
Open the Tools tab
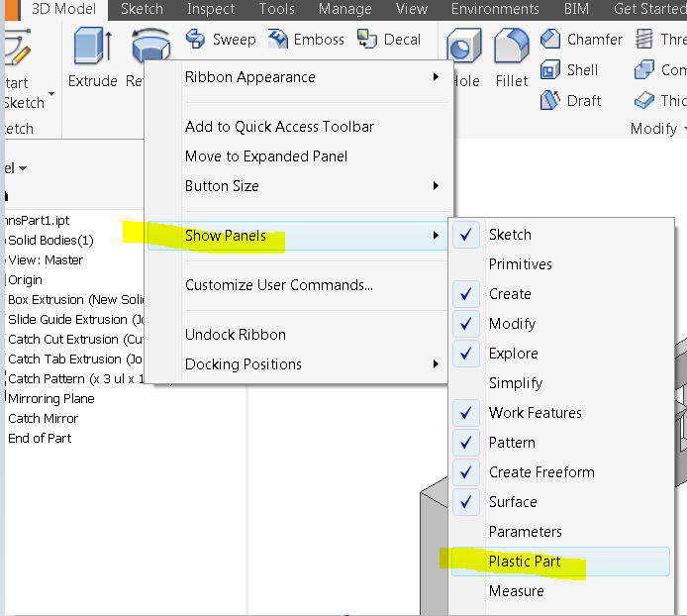tap(276, 9)
